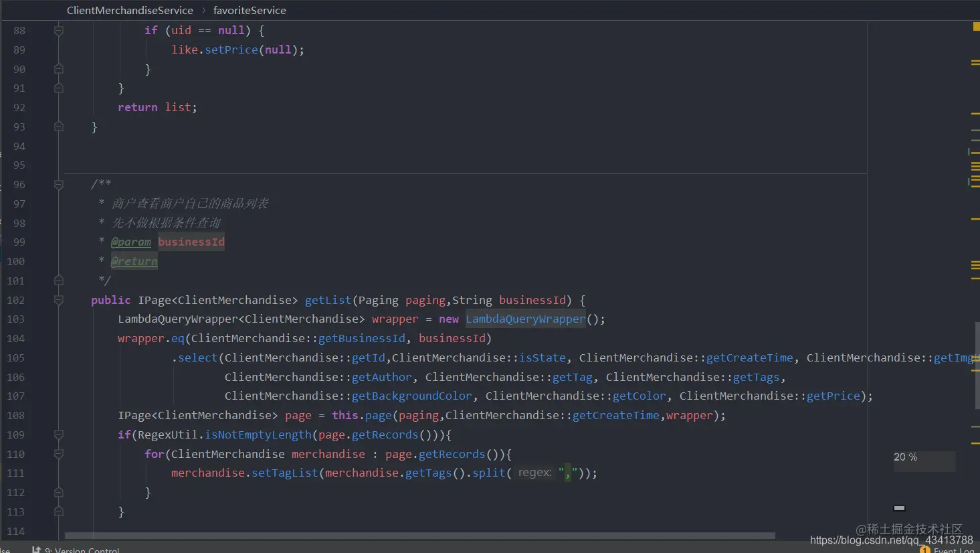Click the getList method name
Image resolution: width=980 pixels, height=553 pixels.
point(328,300)
